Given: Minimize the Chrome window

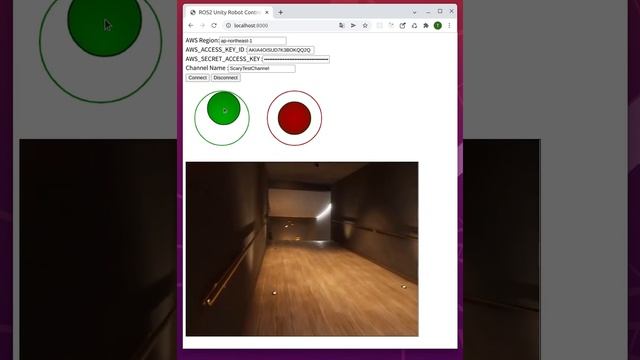Looking at the screenshot, I should coord(428,12).
